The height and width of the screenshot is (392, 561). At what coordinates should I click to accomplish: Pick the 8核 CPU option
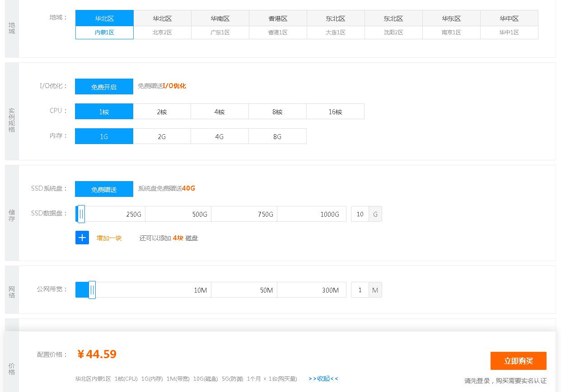click(x=277, y=112)
